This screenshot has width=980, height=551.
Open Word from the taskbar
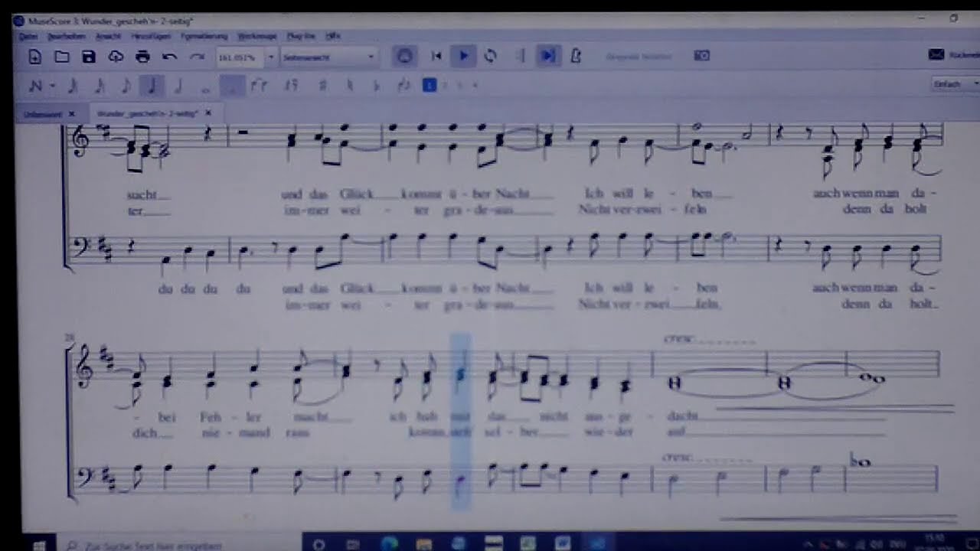point(562,544)
